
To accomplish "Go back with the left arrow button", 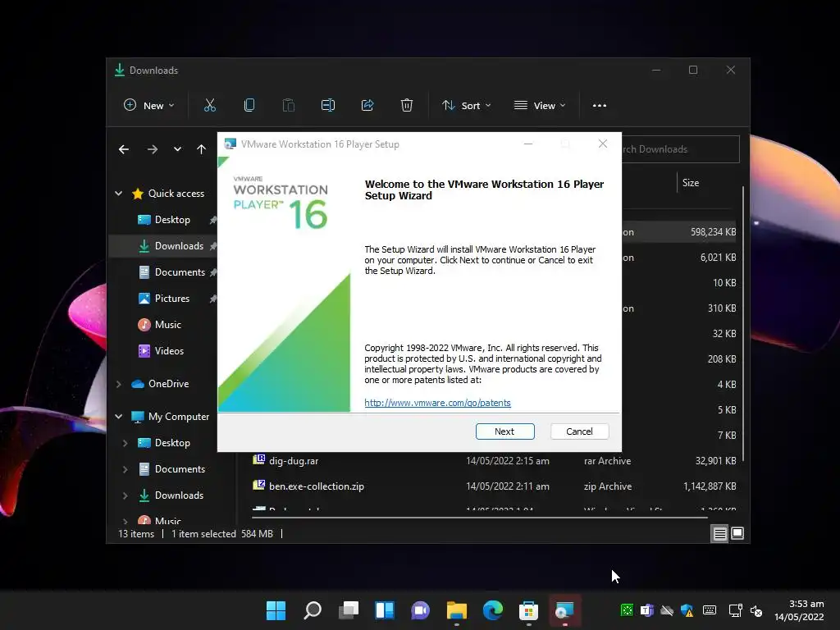I will coord(124,149).
